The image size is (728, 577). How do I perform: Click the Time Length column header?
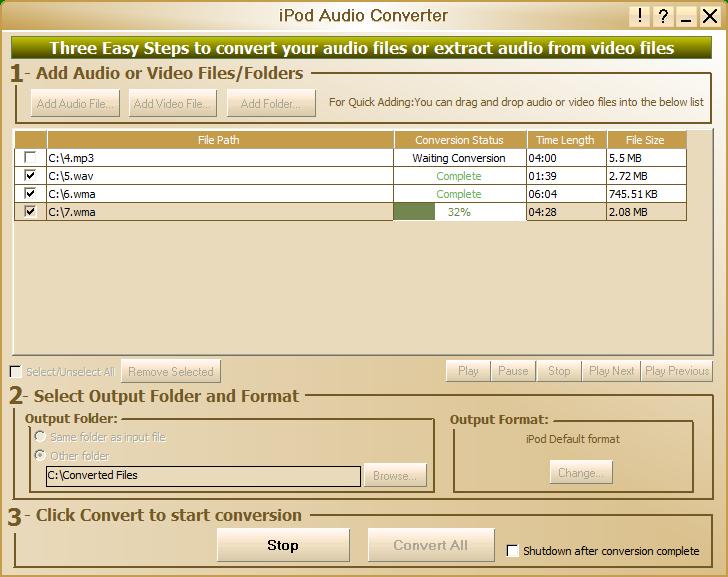pyautogui.click(x=566, y=140)
